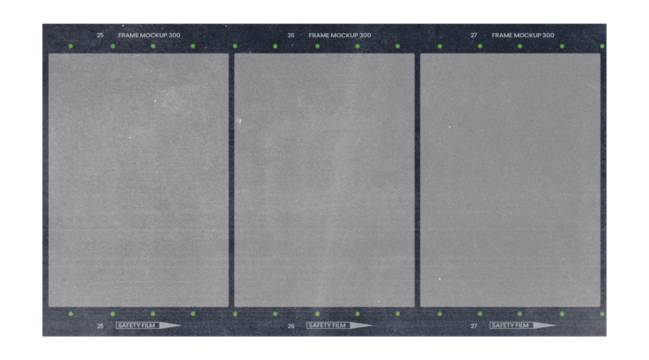The width and height of the screenshot is (649, 360).
Task: Click the "SAFETY FILM" arrow label under frame 26
Action: pos(339,325)
